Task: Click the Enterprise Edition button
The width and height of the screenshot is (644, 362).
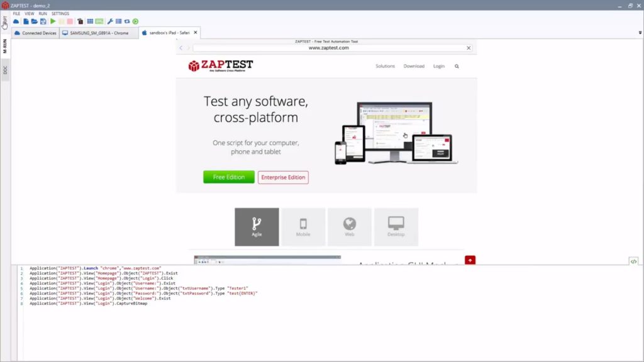Action: coord(283,177)
